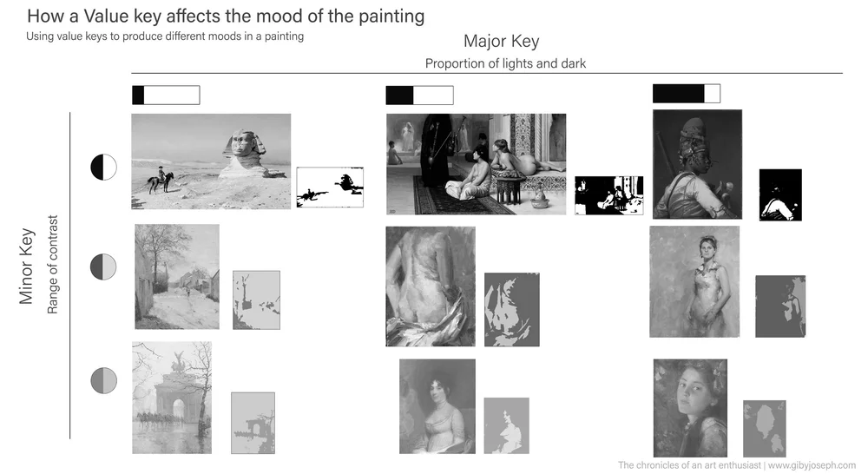
Task: Select the mostly-black value proportion bar
Action: click(x=687, y=94)
